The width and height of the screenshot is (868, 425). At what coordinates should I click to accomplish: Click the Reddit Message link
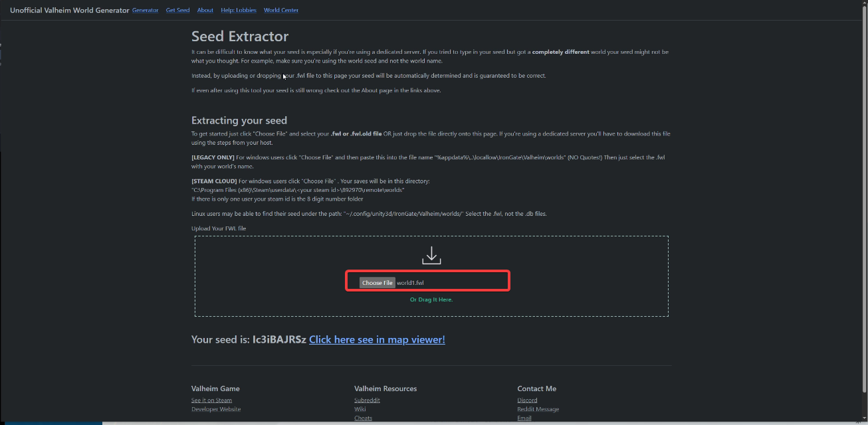tap(538, 409)
